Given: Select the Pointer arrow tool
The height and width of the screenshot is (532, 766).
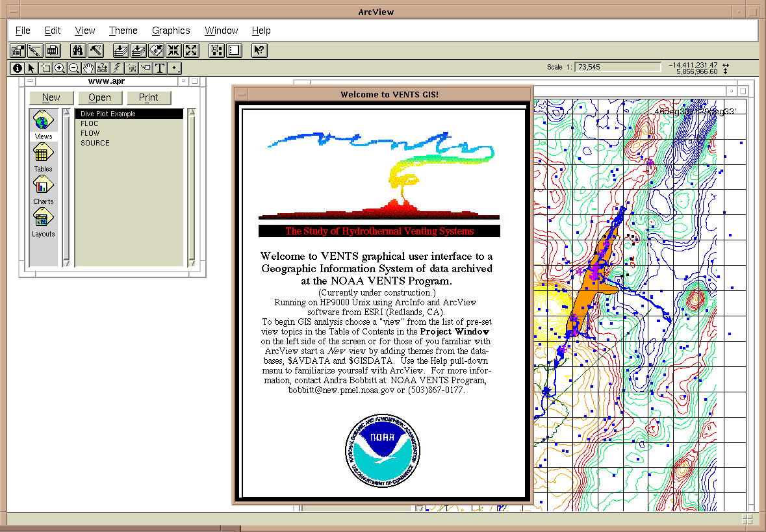Looking at the screenshot, I should 31,68.
